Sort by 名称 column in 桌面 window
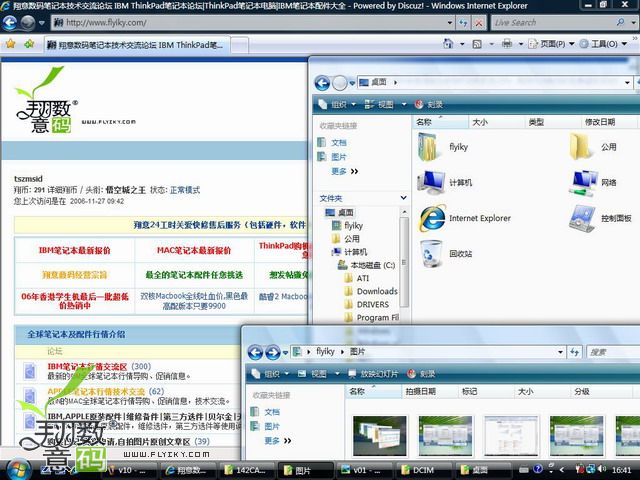 (x=441, y=122)
